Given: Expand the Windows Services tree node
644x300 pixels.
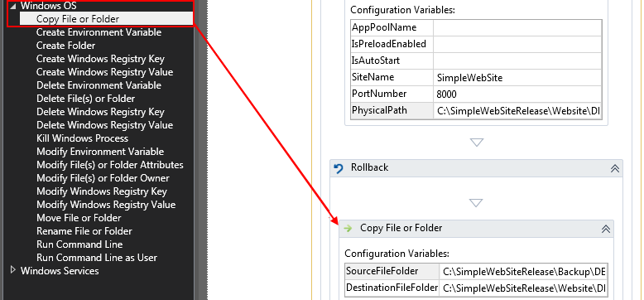Looking at the screenshot, I should pos(13,270).
